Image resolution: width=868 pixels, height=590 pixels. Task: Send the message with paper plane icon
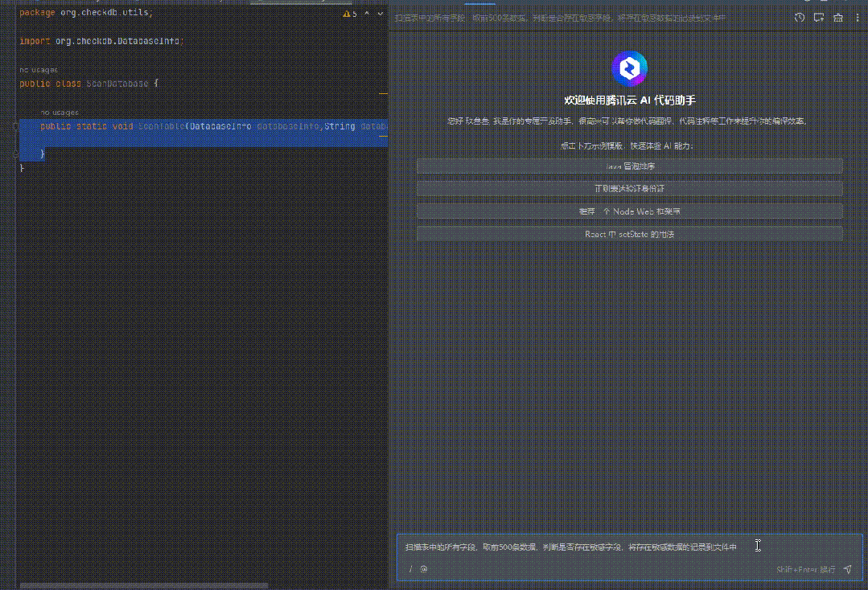point(848,569)
